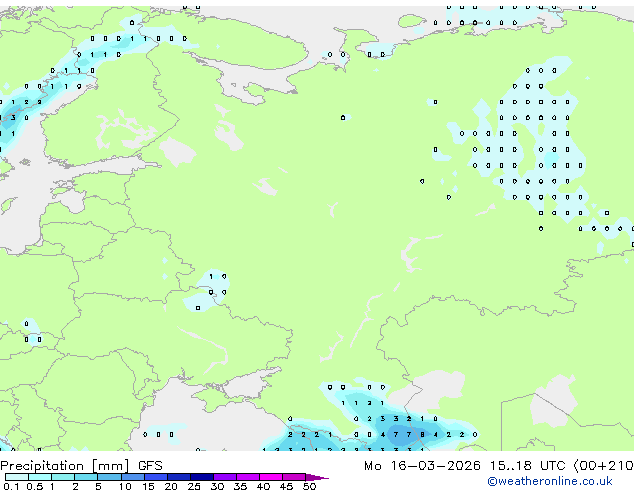Click the 'Mo 16-03-2026' date text

click(423, 466)
